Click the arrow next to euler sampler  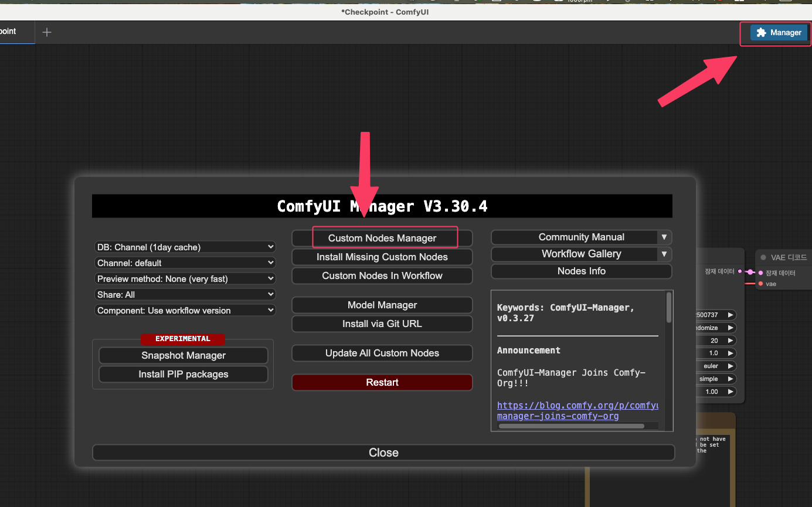tap(730, 366)
